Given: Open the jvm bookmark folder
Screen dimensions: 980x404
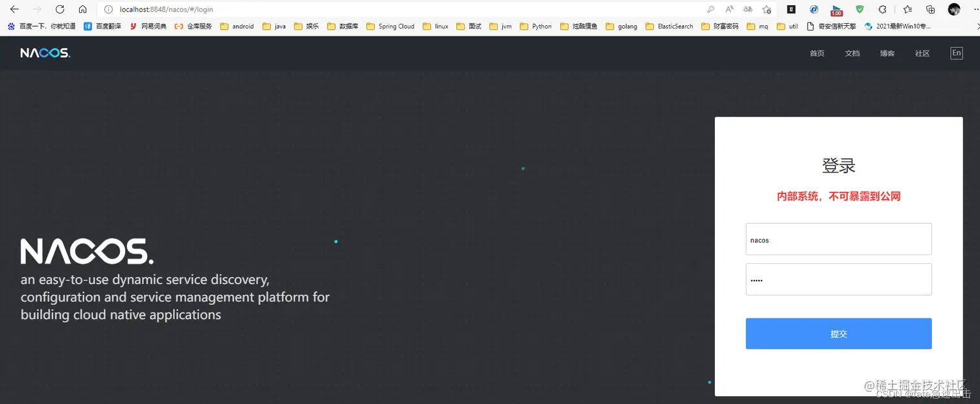Looking at the screenshot, I should click(x=501, y=27).
